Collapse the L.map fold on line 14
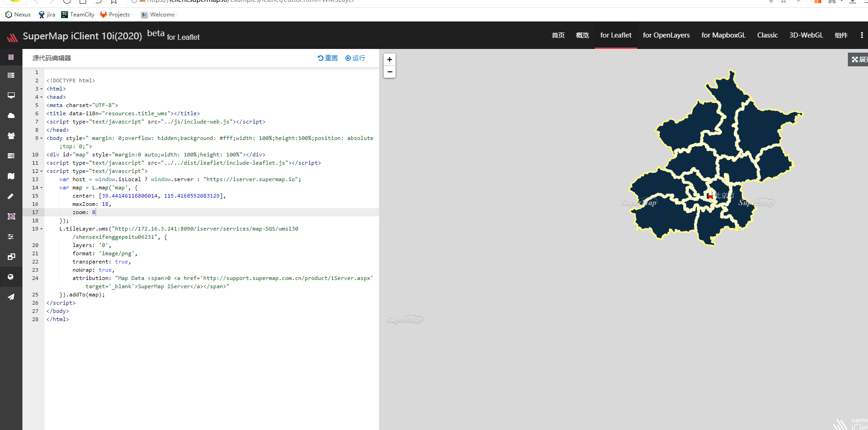The width and height of the screenshot is (868, 430). coord(41,188)
